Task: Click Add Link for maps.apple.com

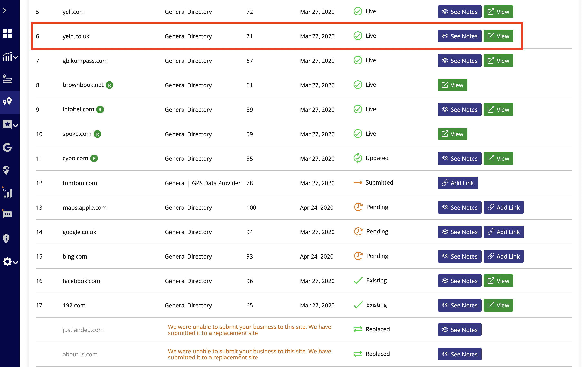Action: pyautogui.click(x=503, y=208)
